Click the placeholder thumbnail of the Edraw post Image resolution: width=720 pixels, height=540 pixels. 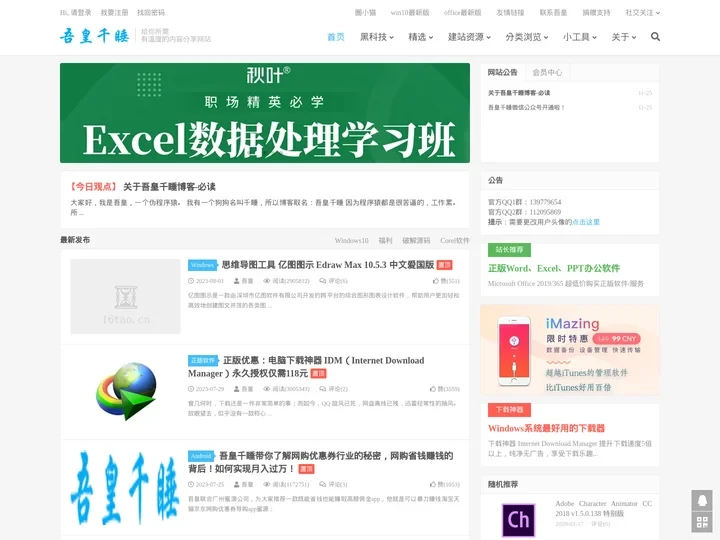pyautogui.click(x=125, y=296)
